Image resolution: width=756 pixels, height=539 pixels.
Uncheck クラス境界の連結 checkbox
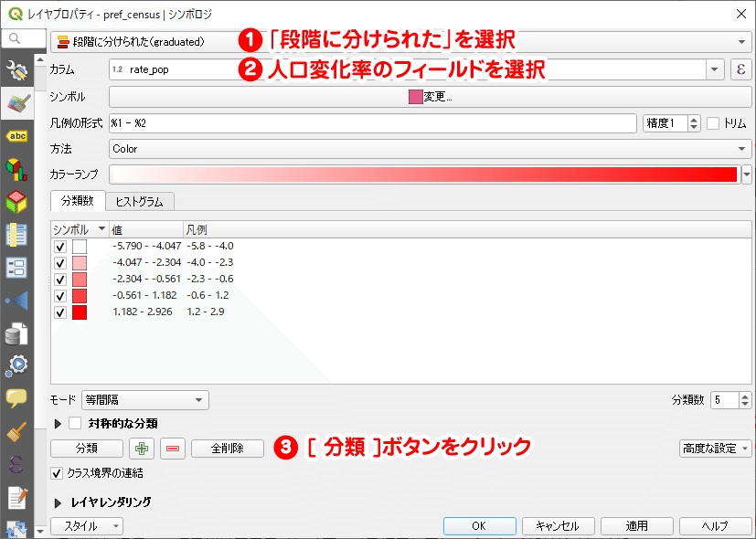[x=57, y=473]
